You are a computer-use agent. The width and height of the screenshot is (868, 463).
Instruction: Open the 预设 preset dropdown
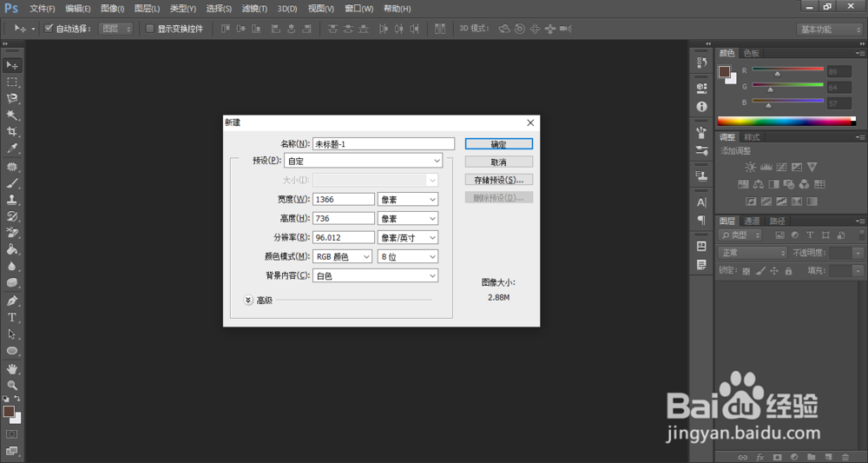(363, 161)
